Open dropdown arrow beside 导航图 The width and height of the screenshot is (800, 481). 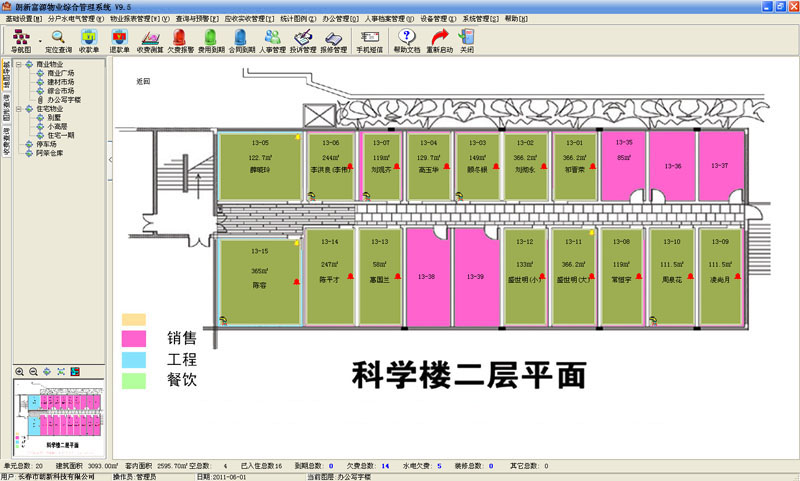[38, 40]
